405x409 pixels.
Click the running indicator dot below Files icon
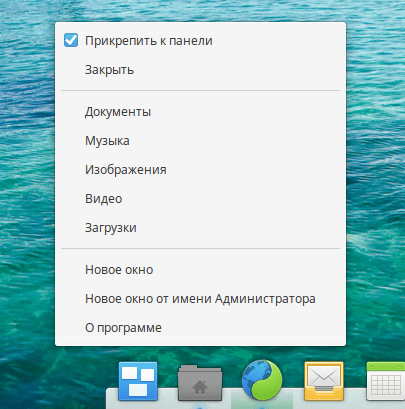pyautogui.click(x=200, y=407)
